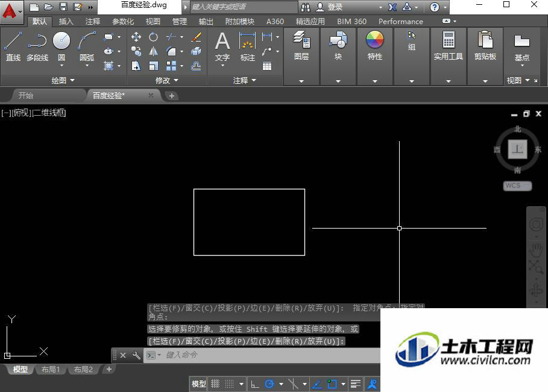Click the ViewCube 上 (Top) face
Screen dimensions: 548x392
click(x=517, y=150)
